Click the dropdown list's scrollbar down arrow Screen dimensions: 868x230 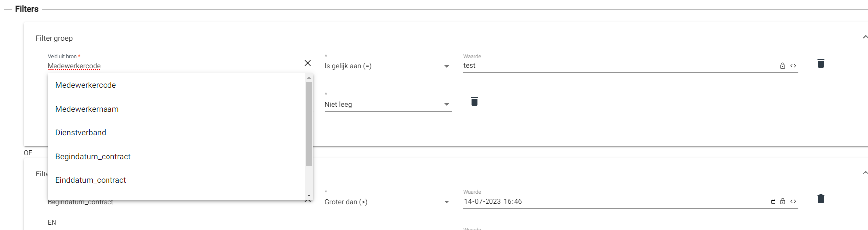pos(309,196)
